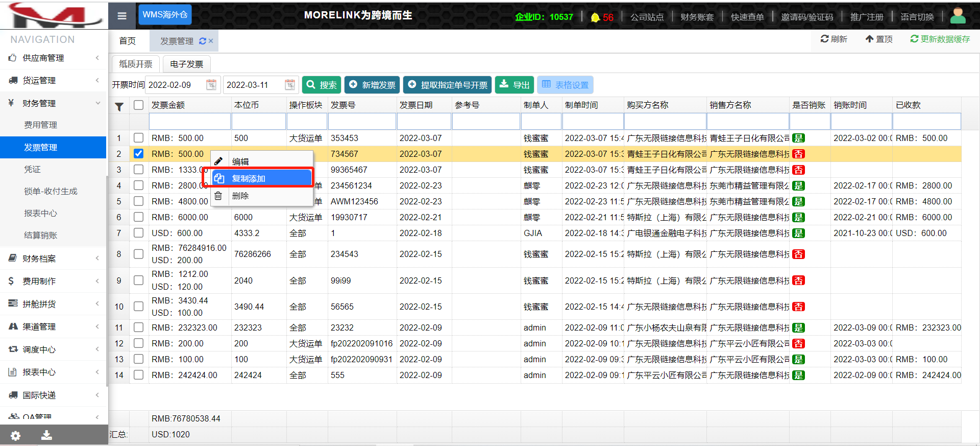Tick the select-all checkbox in header

click(x=138, y=105)
